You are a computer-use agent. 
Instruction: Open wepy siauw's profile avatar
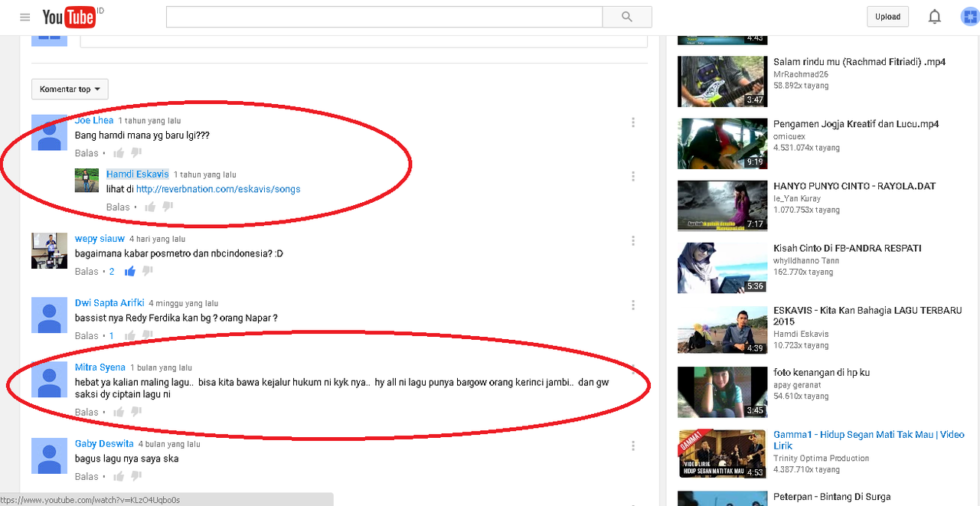point(50,250)
